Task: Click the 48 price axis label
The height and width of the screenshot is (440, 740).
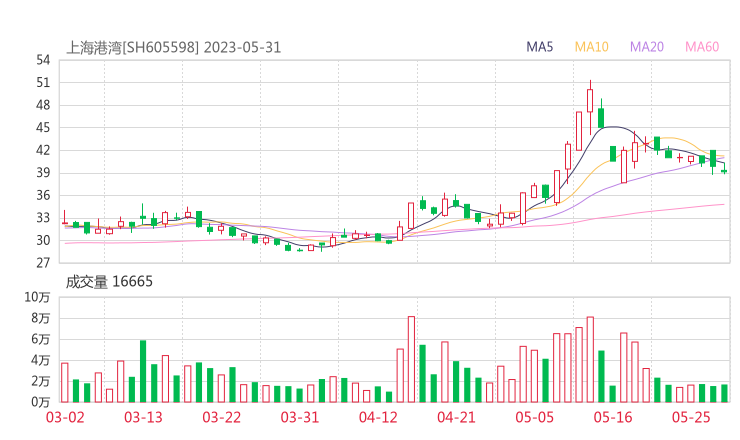Action: click(43, 105)
